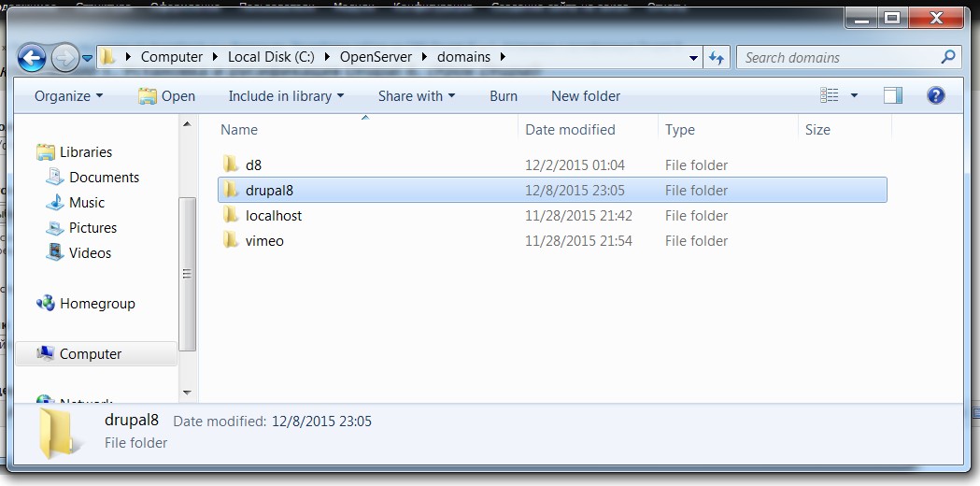Click the Open button's folder icon
Image resolution: width=980 pixels, height=486 pixels.
click(147, 95)
